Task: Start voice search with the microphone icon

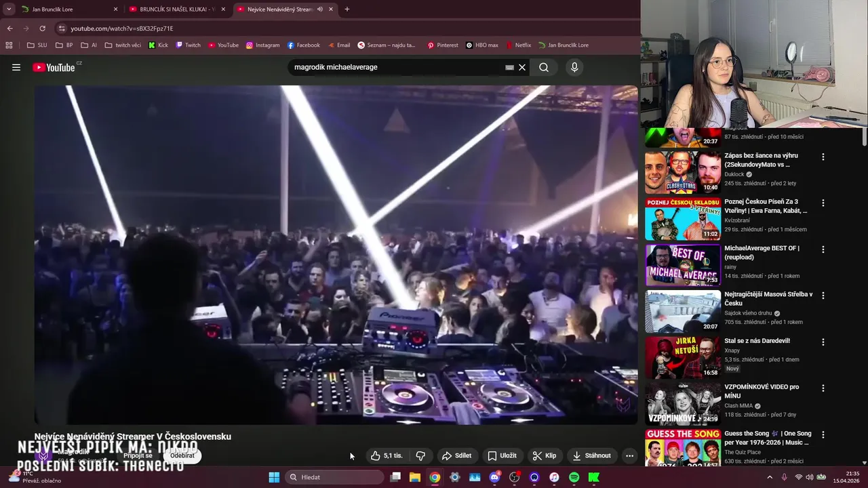Action: pyautogui.click(x=574, y=67)
